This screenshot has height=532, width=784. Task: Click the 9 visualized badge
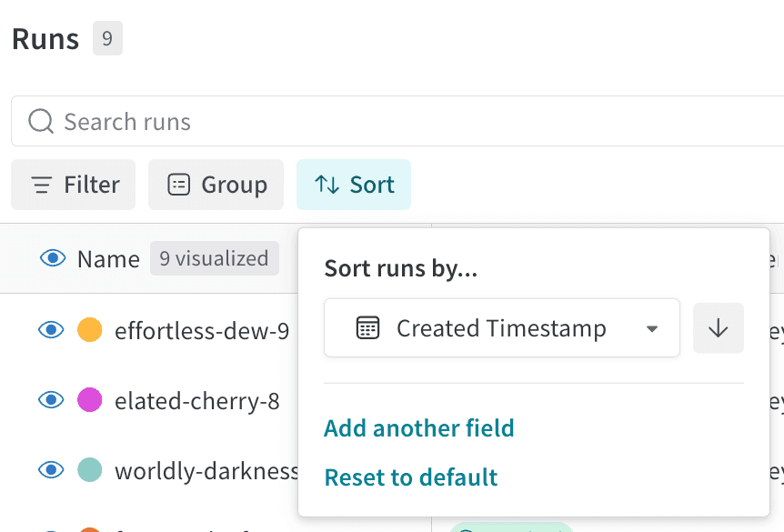(214, 258)
